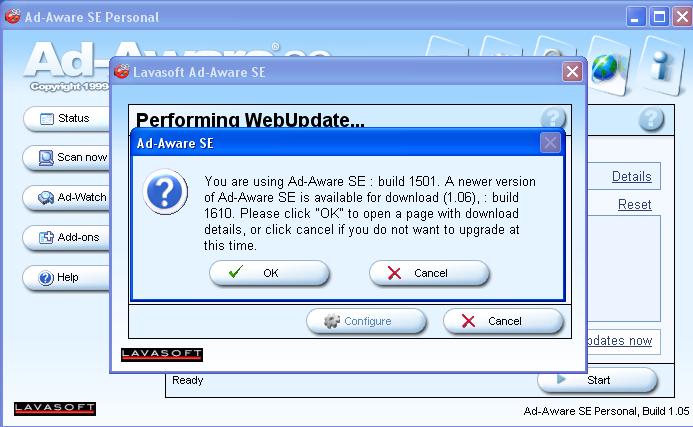693x427 pixels.
Task: Click the Reset link in main window
Action: point(635,205)
